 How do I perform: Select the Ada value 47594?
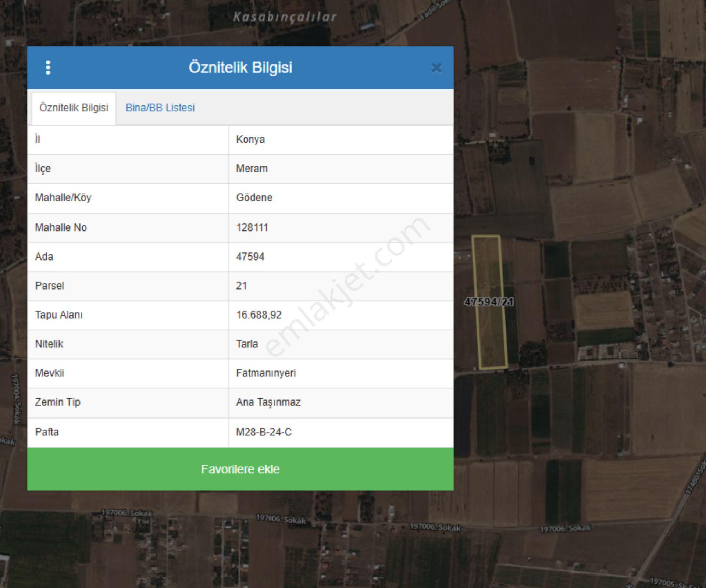tap(250, 257)
